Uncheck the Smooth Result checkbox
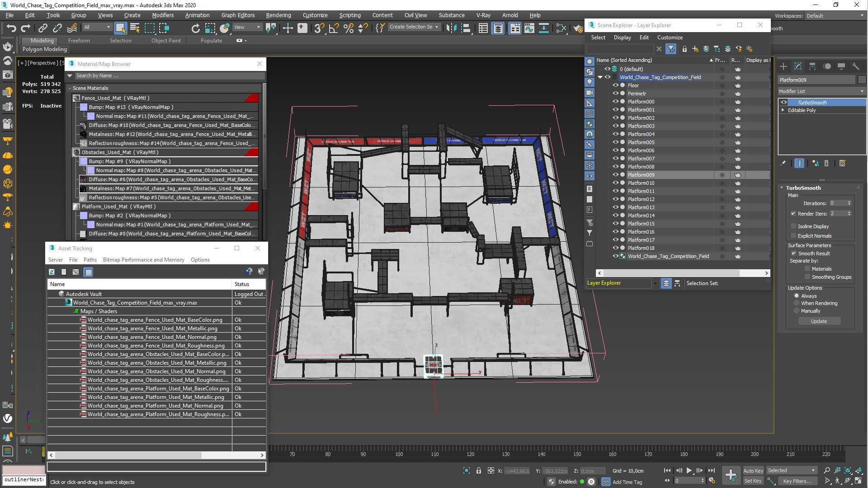The height and width of the screenshot is (488, 868). point(793,253)
